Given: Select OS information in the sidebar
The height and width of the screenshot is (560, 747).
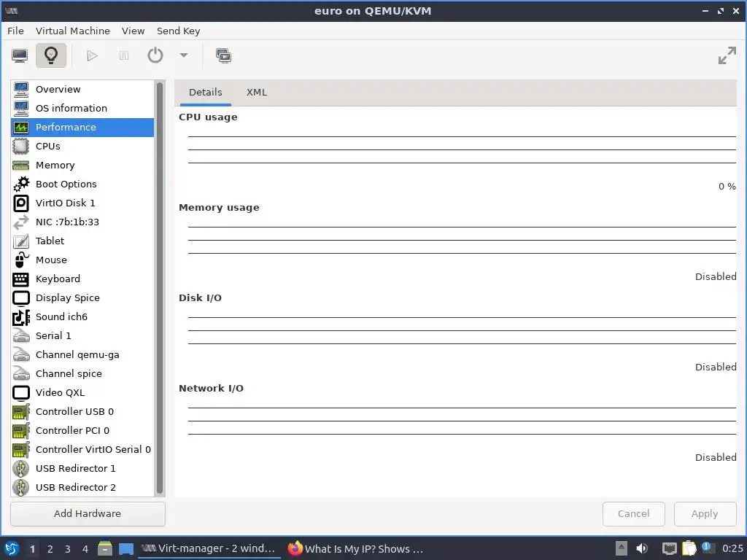Looking at the screenshot, I should [x=82, y=108].
